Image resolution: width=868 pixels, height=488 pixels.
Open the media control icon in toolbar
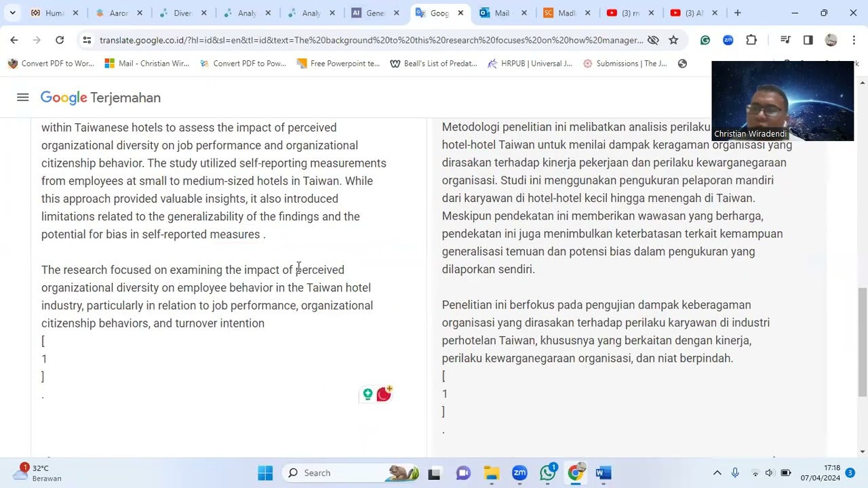pos(785,40)
